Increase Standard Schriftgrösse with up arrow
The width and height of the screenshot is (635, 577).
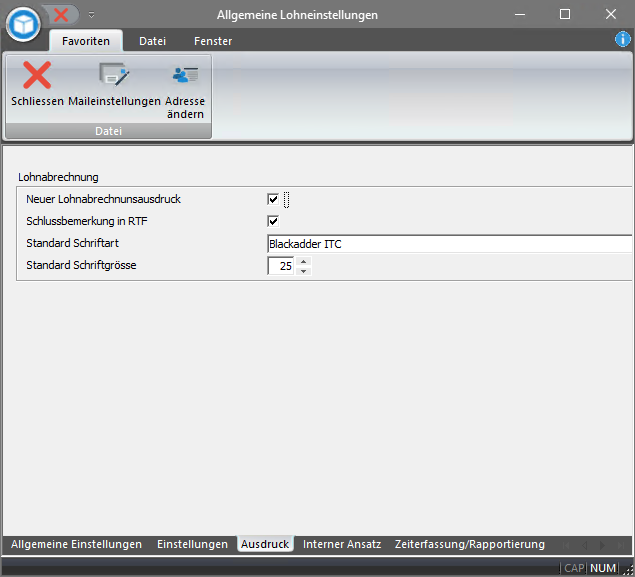click(303, 261)
